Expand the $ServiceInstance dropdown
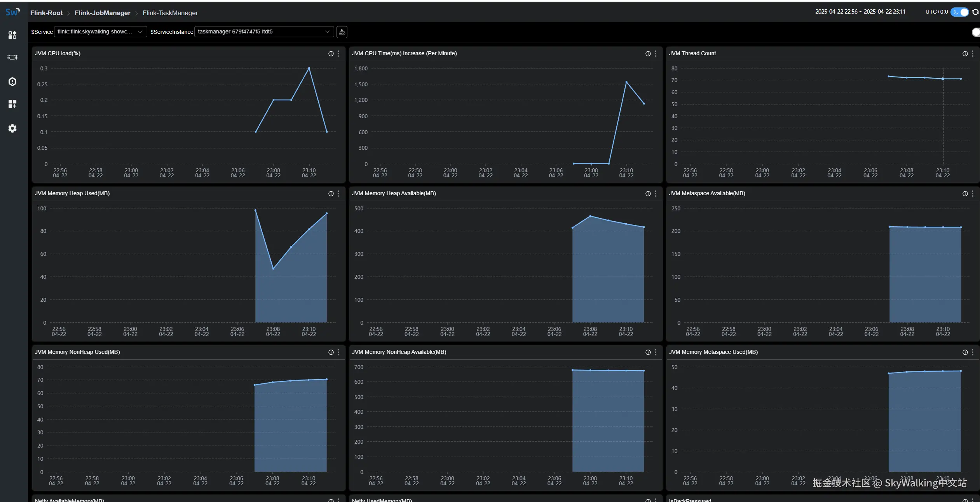This screenshot has width=980, height=502. (x=263, y=32)
